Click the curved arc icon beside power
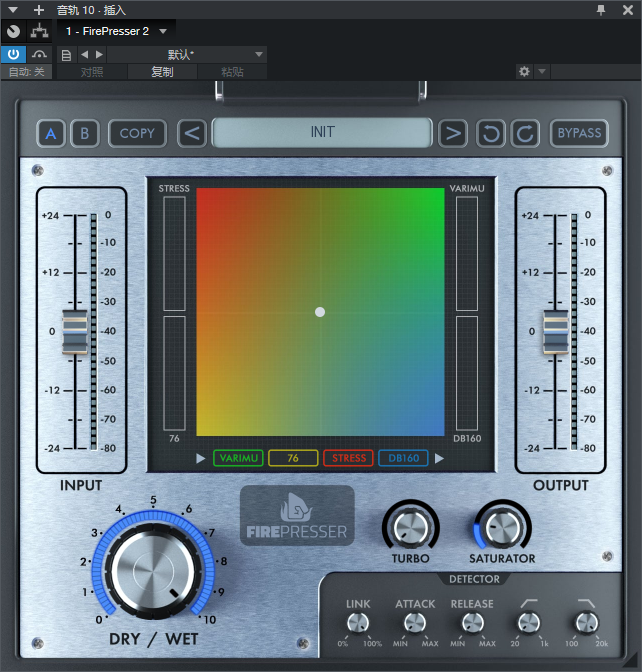Image resolution: width=642 pixels, height=672 pixels. coord(39,54)
